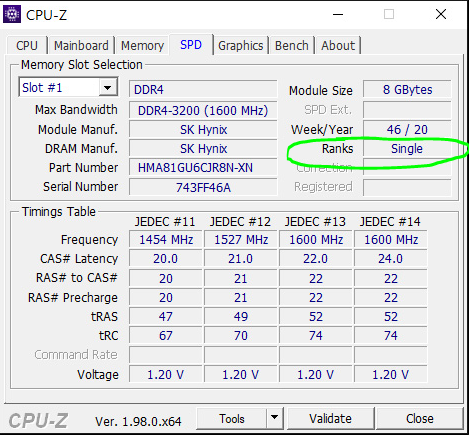Click the empty Registered field
Viewport: 469px width, 435px height.
click(407, 187)
